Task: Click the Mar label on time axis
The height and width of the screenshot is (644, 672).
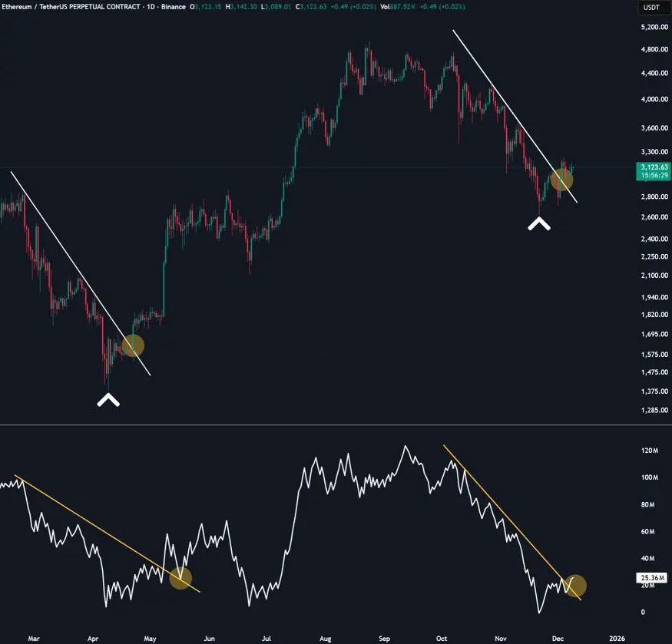Action: [34, 639]
